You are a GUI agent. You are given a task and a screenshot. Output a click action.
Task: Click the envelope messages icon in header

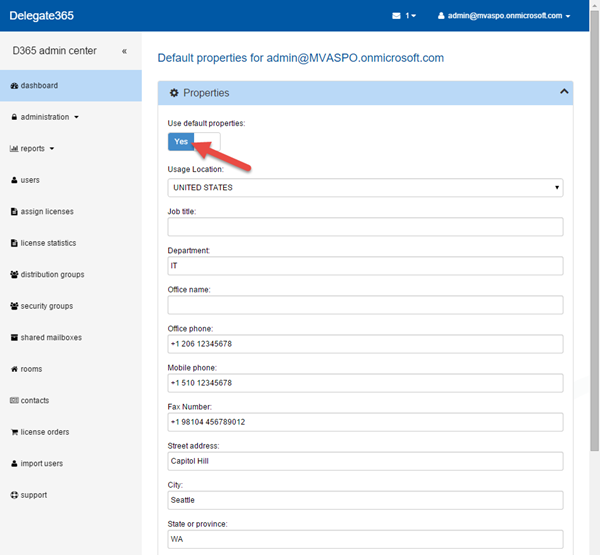pyautogui.click(x=396, y=16)
